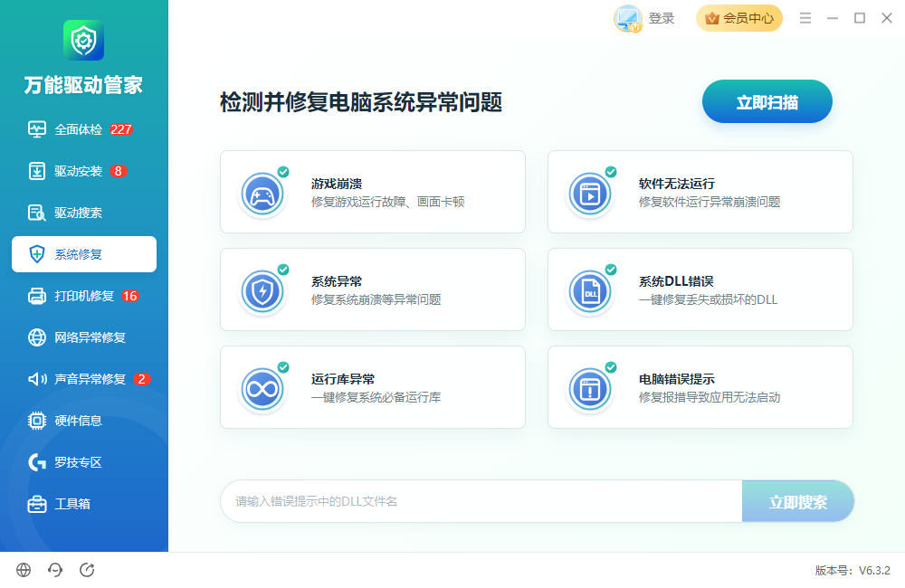Click the 电脑错误提示 alert icon
This screenshot has height=588, width=905.
(x=590, y=390)
